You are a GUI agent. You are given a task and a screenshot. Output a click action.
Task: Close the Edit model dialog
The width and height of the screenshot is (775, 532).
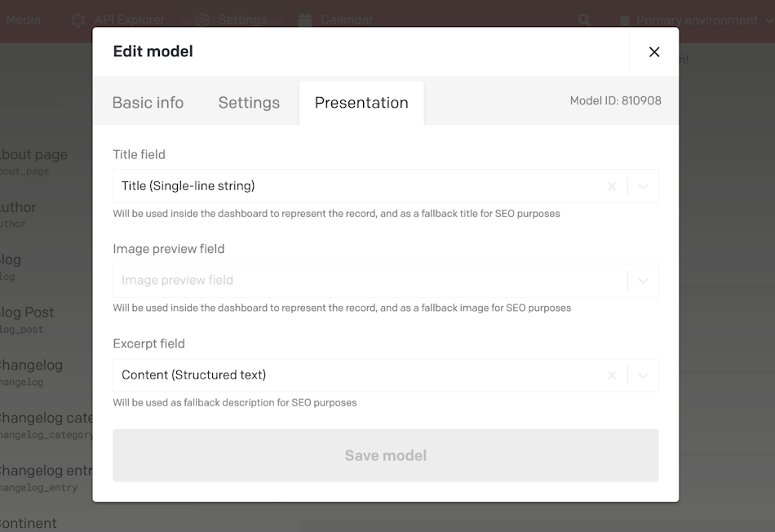[x=654, y=52]
